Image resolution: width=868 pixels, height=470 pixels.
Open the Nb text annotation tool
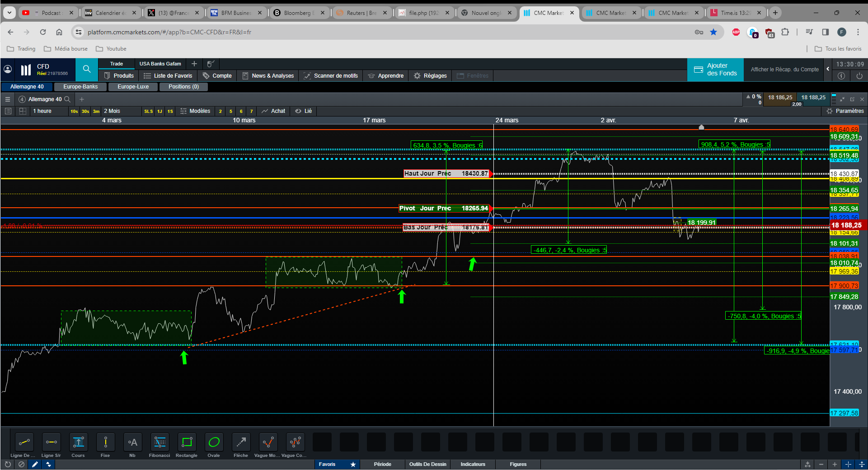(132, 442)
